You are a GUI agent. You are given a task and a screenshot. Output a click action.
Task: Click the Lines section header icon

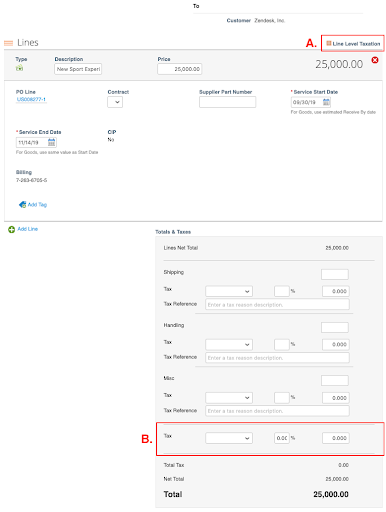8,43
